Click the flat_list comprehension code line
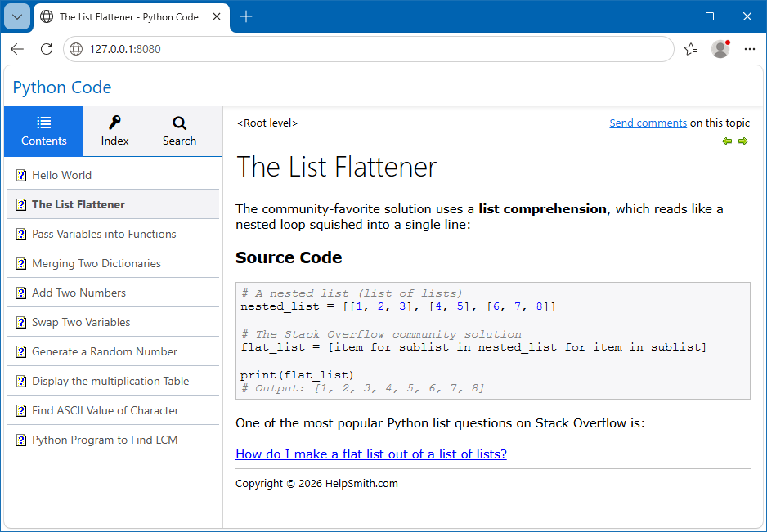 [x=473, y=347]
